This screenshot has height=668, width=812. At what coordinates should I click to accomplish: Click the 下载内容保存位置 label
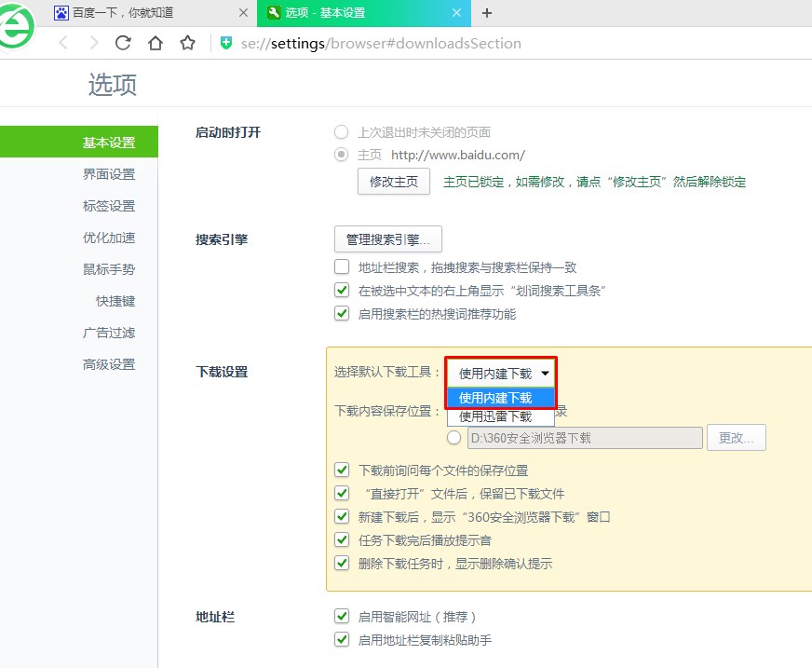(386, 411)
